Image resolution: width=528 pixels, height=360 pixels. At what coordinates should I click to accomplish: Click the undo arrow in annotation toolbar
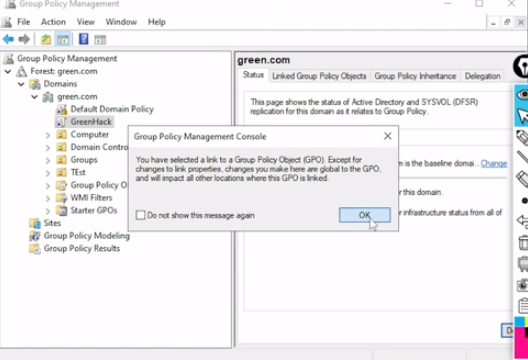(x=522, y=221)
